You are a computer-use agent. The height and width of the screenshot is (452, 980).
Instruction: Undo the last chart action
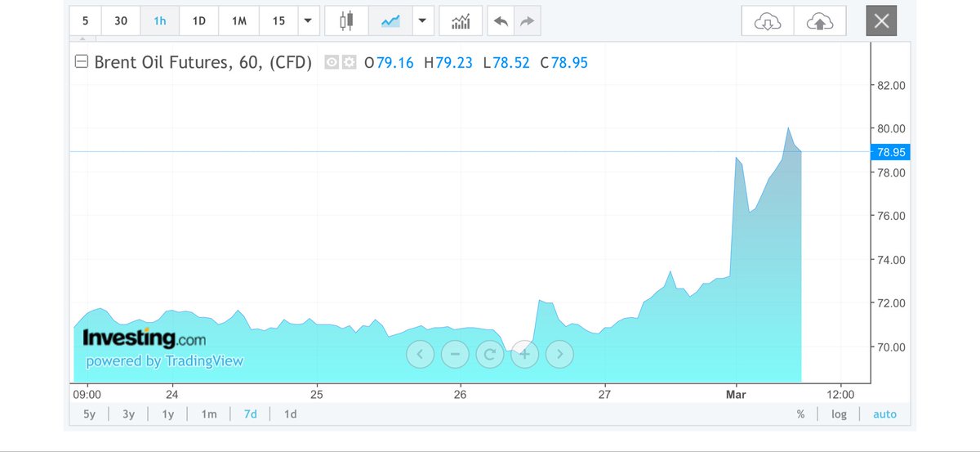pos(499,20)
